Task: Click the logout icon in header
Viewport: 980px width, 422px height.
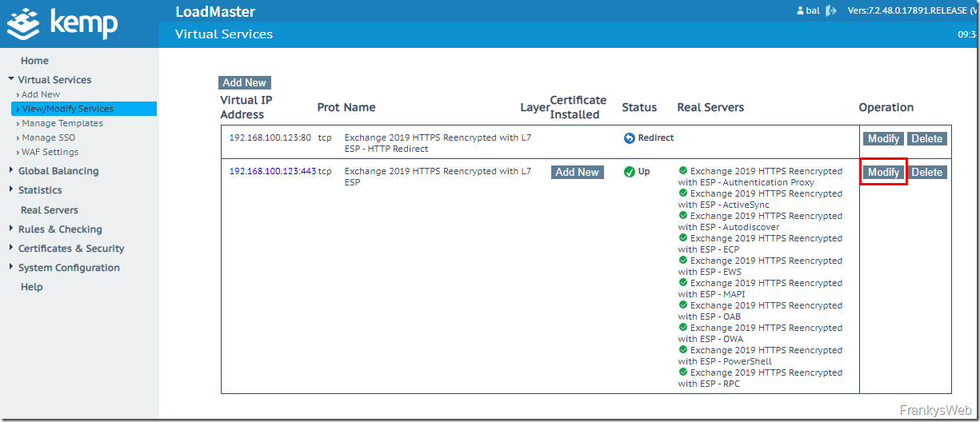Action: [x=831, y=11]
